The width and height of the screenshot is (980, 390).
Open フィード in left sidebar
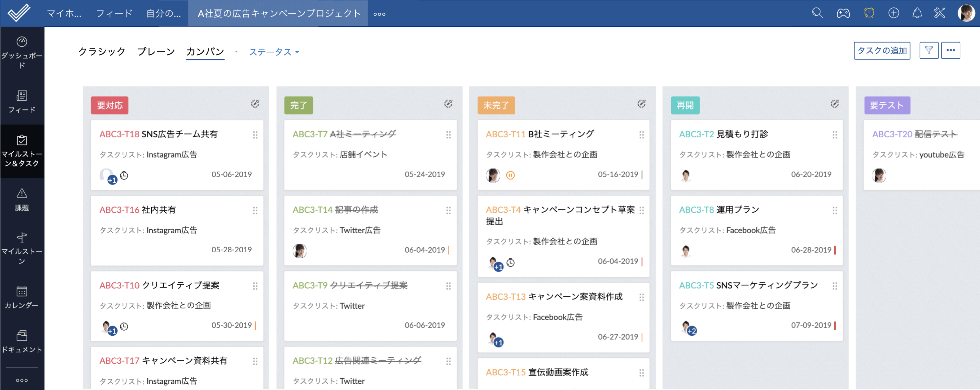coord(22,102)
